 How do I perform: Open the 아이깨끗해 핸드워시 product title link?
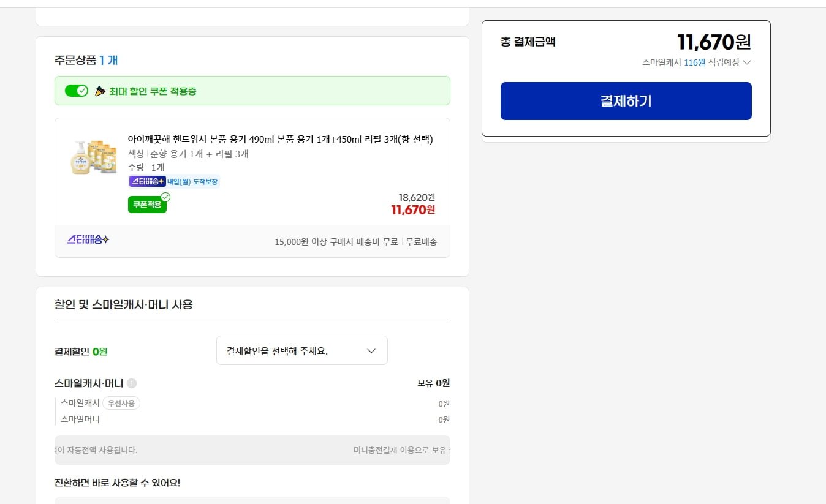(280, 139)
